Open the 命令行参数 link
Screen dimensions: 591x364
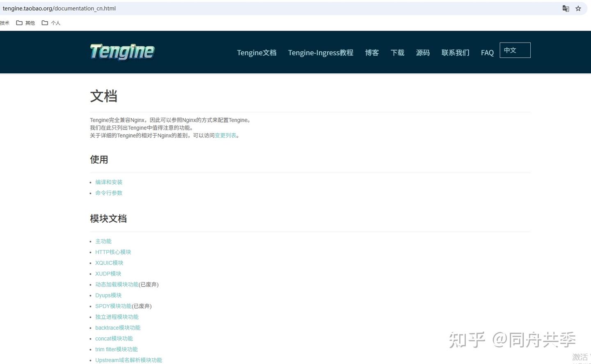(109, 193)
